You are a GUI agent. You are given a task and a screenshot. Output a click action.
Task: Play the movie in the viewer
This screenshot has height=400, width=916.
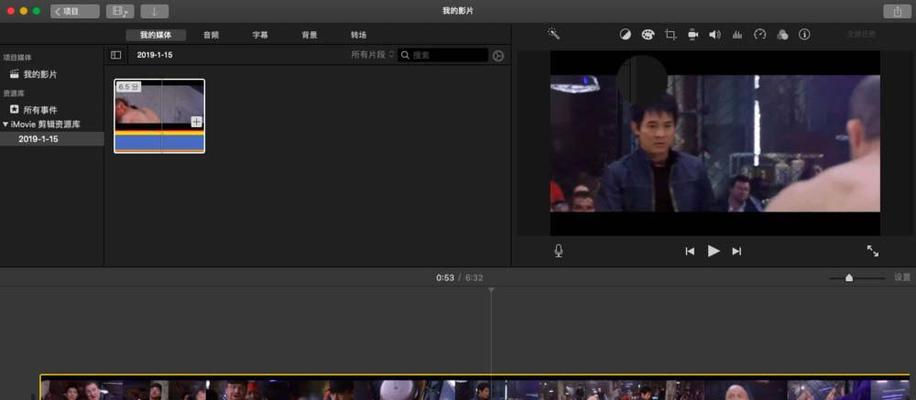pos(713,251)
